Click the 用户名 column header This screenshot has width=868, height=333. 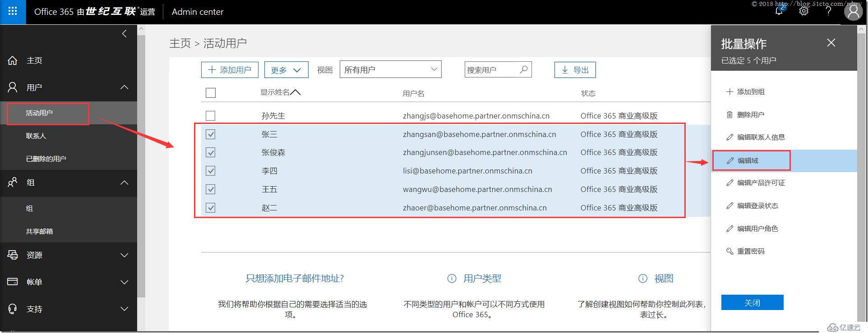tap(414, 93)
